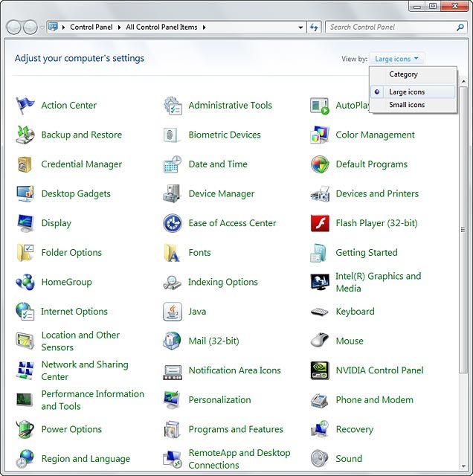Expand the arrow after All Control Panel Items

[x=205, y=28]
